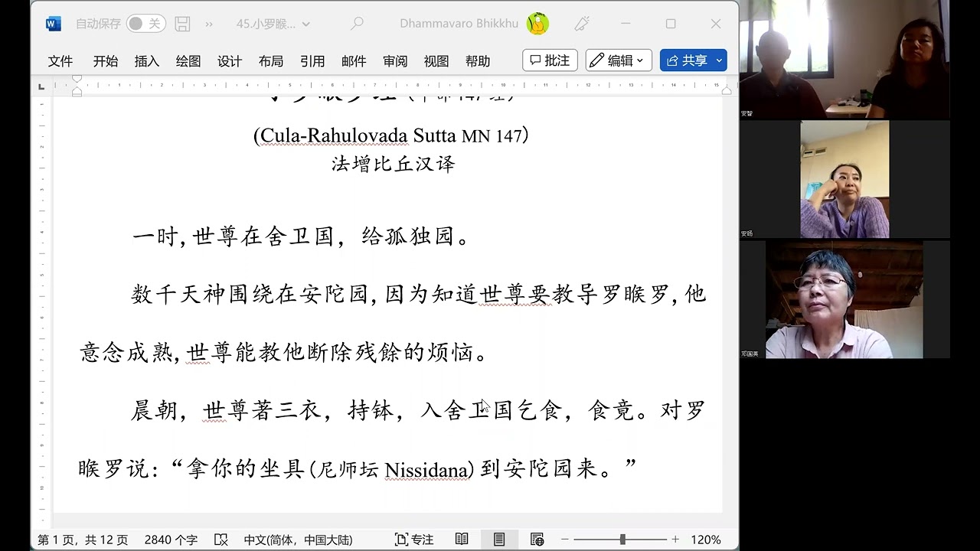Click the Save disk icon
980x551 pixels.
click(x=182, y=24)
